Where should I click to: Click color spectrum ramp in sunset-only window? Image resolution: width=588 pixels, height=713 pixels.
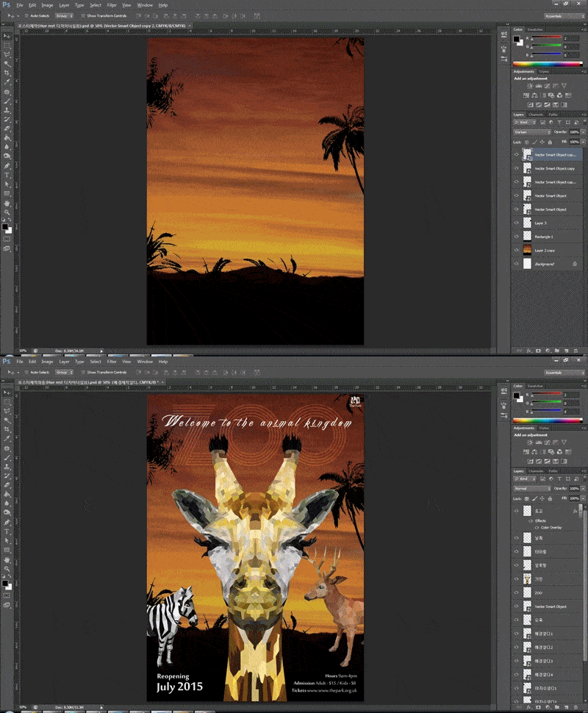(x=547, y=64)
